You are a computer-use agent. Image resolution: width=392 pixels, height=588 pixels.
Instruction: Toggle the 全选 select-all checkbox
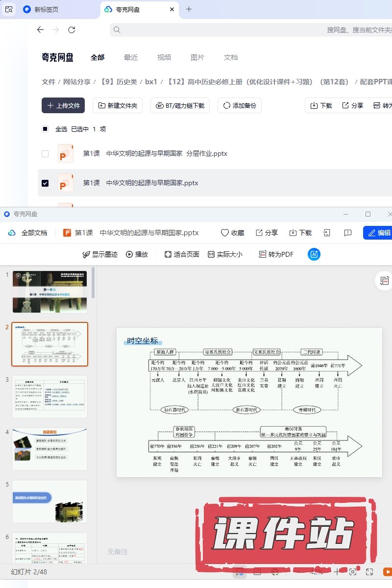pos(45,129)
